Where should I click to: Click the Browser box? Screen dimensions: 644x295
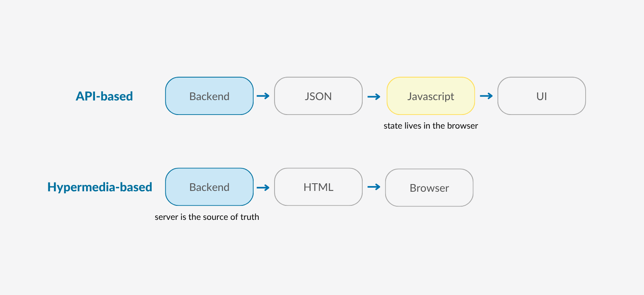(429, 188)
